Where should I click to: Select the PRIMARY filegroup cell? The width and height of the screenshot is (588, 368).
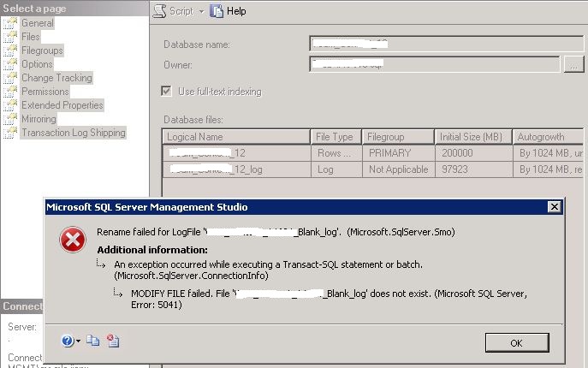click(398, 153)
